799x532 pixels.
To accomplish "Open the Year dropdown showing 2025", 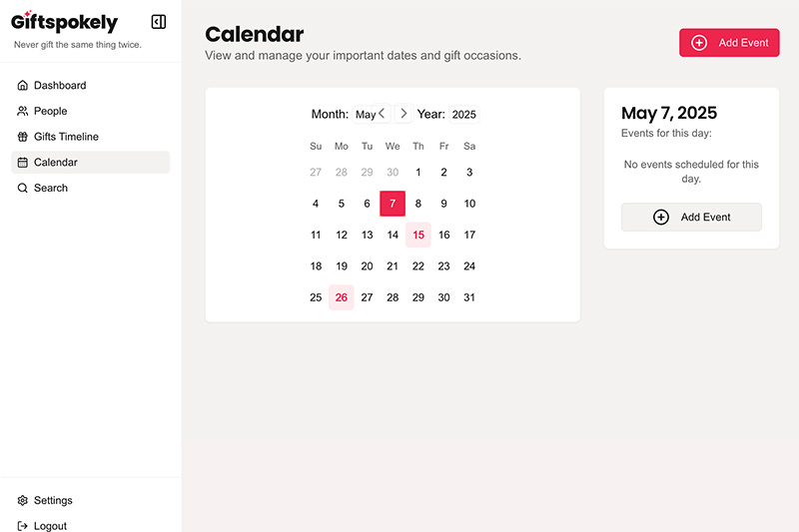I will [x=463, y=115].
